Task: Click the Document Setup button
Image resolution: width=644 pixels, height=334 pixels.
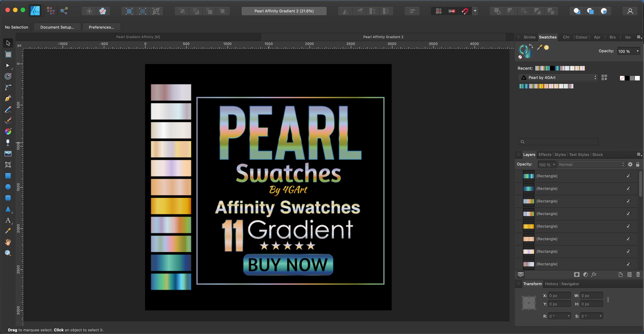Action: click(x=57, y=27)
